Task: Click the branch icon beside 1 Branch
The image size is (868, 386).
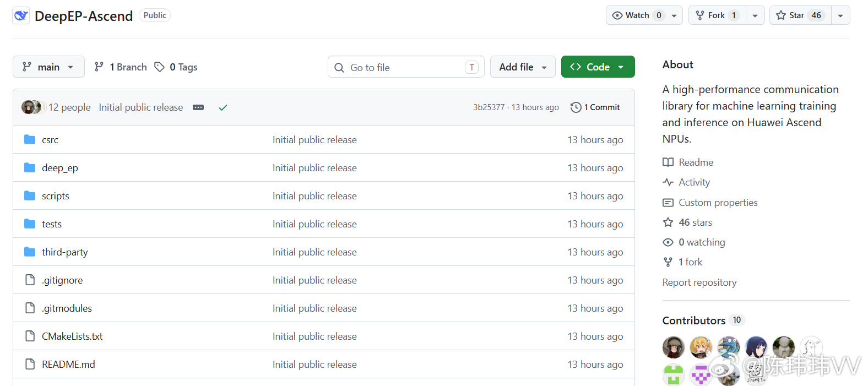Action: coord(99,67)
